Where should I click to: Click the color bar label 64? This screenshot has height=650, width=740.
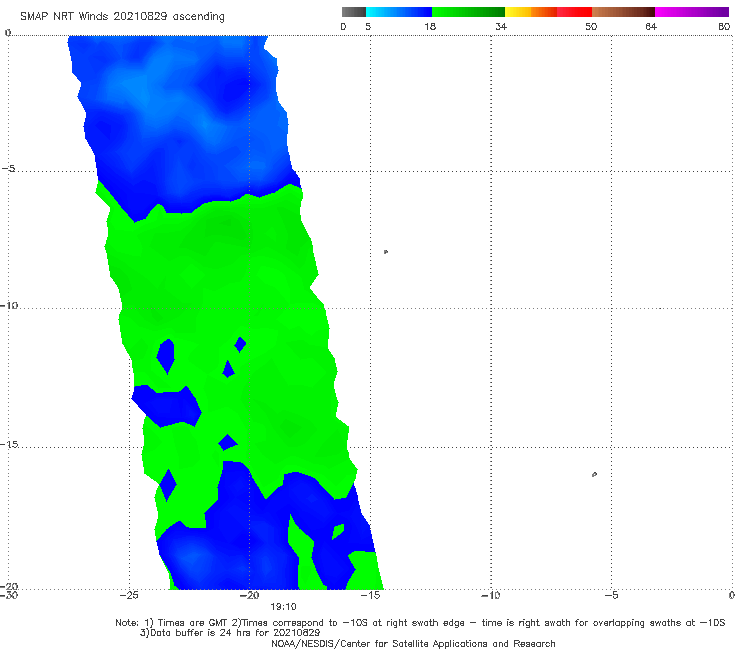pos(651,27)
